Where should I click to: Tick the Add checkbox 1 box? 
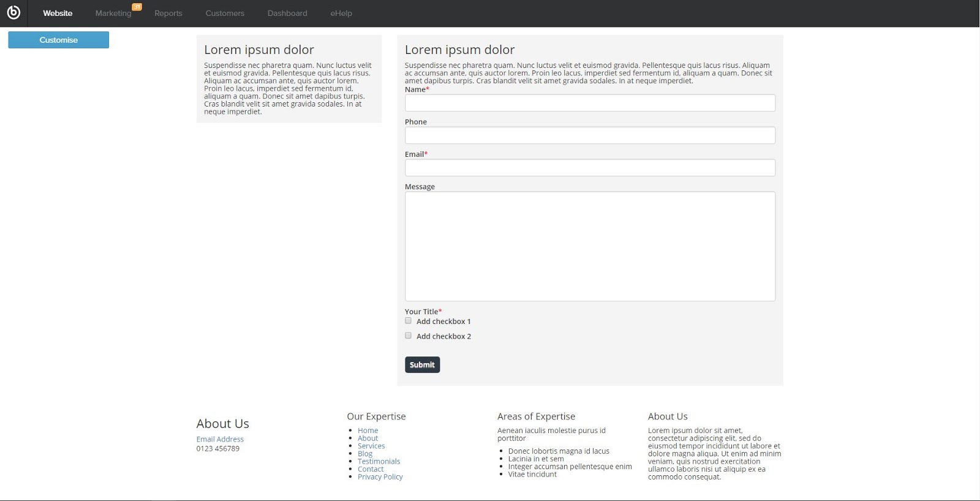click(409, 321)
